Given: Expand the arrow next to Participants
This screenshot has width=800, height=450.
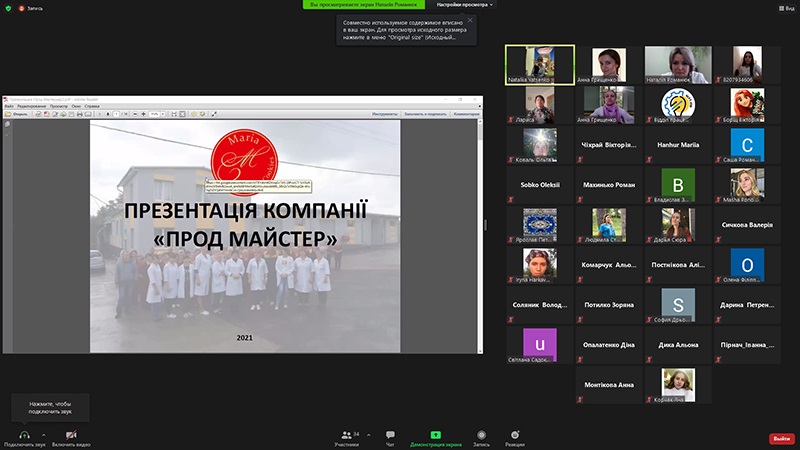Looking at the screenshot, I should (365, 434).
